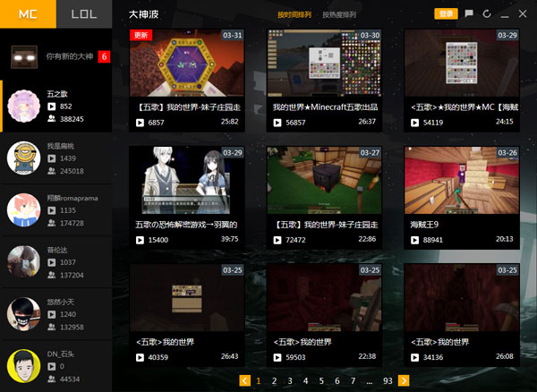The height and width of the screenshot is (392, 537).
Task: Select the yellow-background avatar of DN_石头
Action: 23,366
